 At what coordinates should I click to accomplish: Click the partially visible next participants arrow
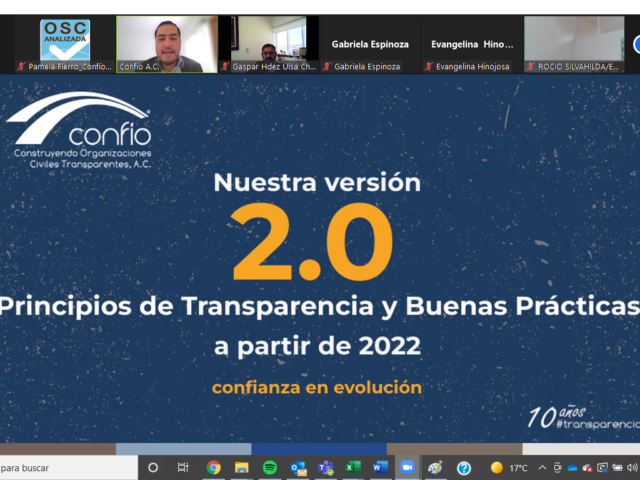[x=636, y=45]
